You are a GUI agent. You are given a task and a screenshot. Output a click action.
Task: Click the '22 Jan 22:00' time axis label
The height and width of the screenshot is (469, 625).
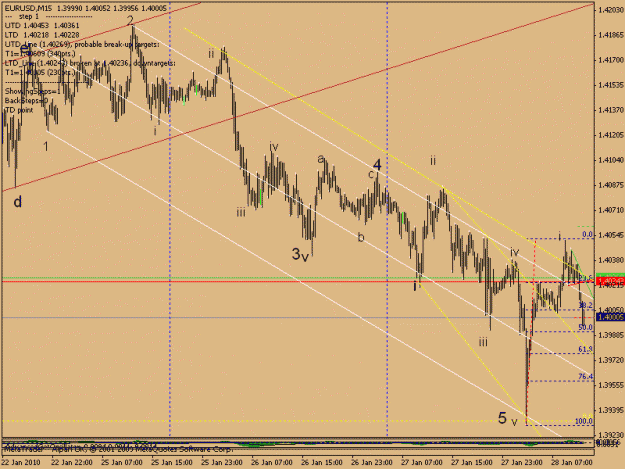pyautogui.click(x=72, y=463)
